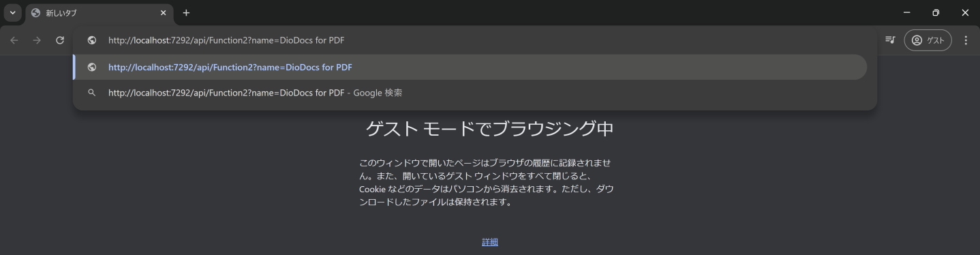The height and width of the screenshot is (255, 980).
Task: Reload the current page
Action: tap(60, 40)
